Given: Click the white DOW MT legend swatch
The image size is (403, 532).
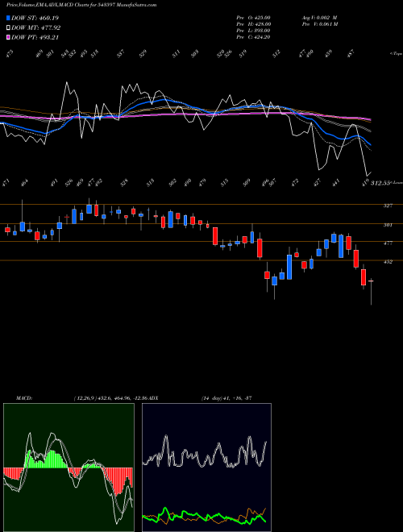Looking at the screenshot, I should 8,28.
